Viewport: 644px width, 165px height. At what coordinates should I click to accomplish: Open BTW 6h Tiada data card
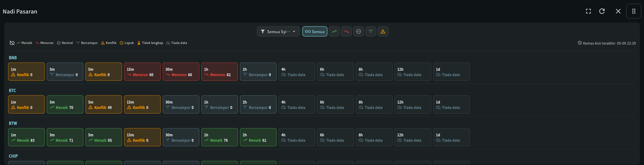(x=336, y=137)
